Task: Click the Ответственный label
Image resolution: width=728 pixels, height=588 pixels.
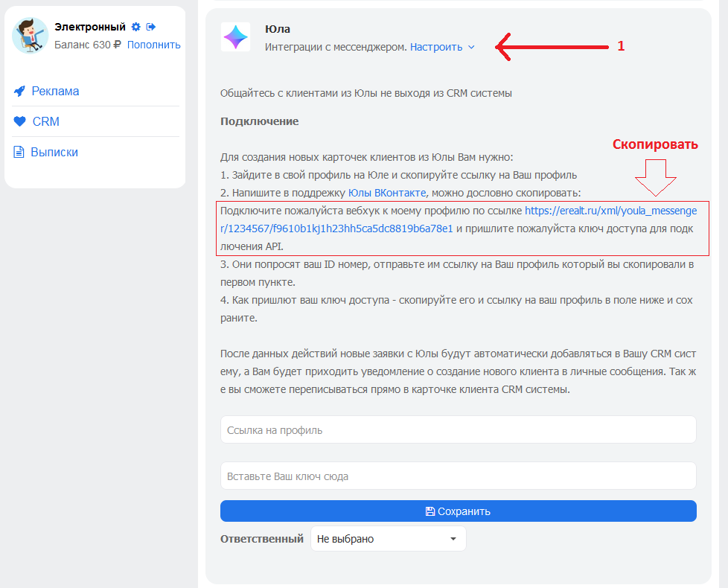Action: 262,539
